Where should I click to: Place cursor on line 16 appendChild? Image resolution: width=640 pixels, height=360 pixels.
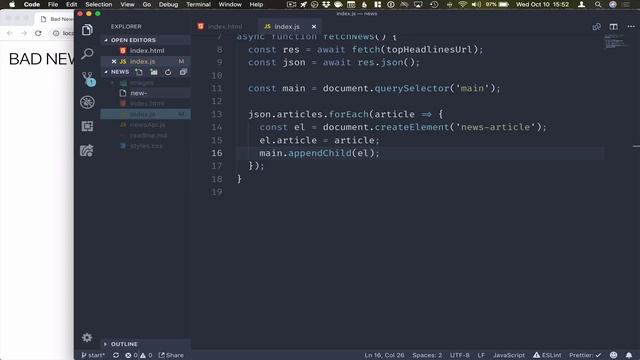point(320,153)
